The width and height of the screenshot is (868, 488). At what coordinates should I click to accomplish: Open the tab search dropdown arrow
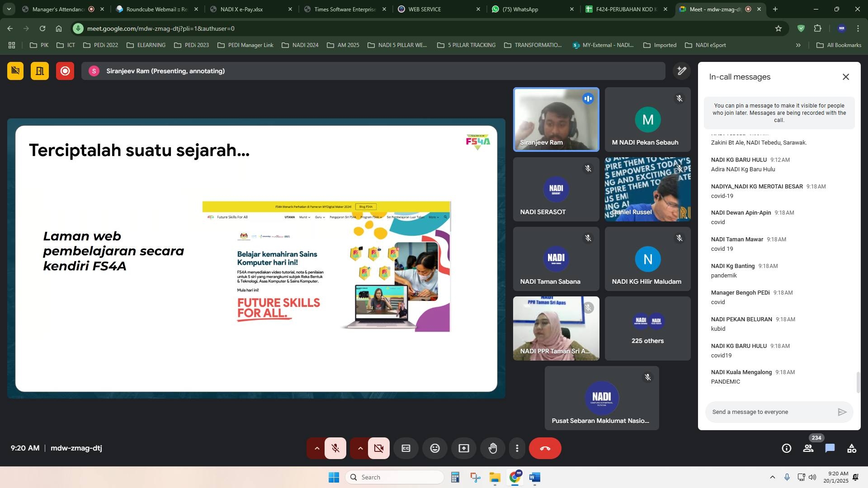coord(9,9)
